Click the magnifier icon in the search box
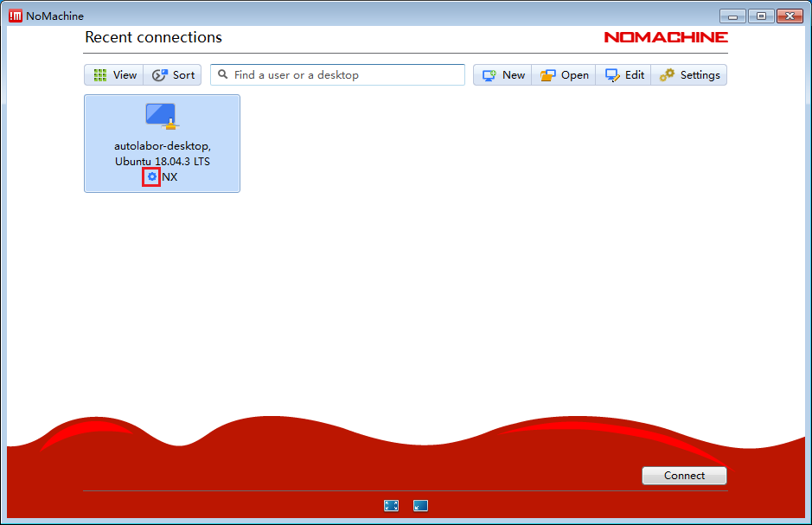Viewport: 812px width, 525px height. click(222, 75)
